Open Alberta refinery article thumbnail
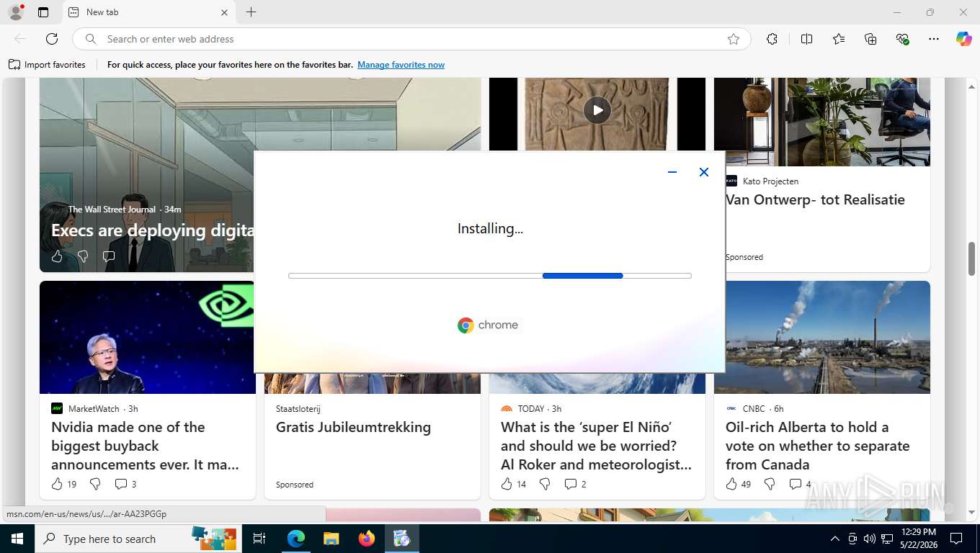980x553 pixels. (x=822, y=337)
